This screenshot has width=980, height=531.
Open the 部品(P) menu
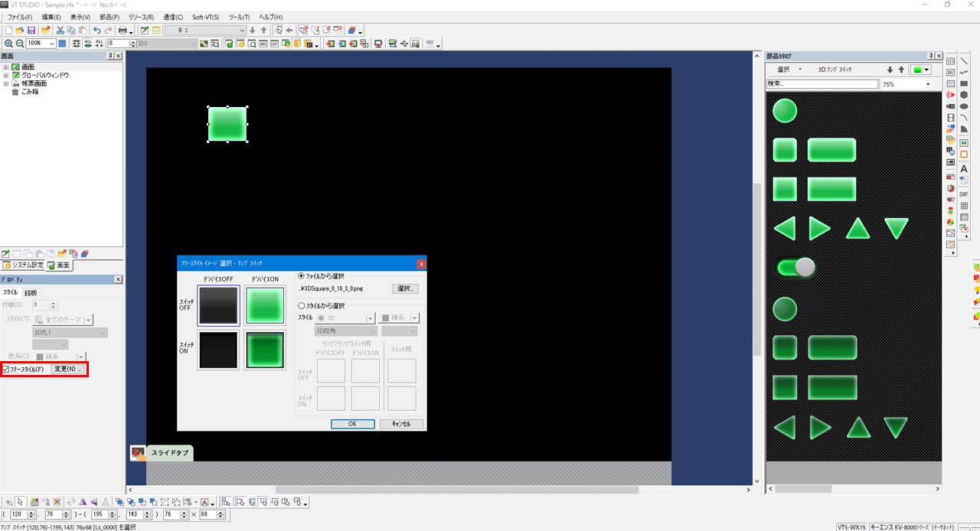click(x=109, y=17)
